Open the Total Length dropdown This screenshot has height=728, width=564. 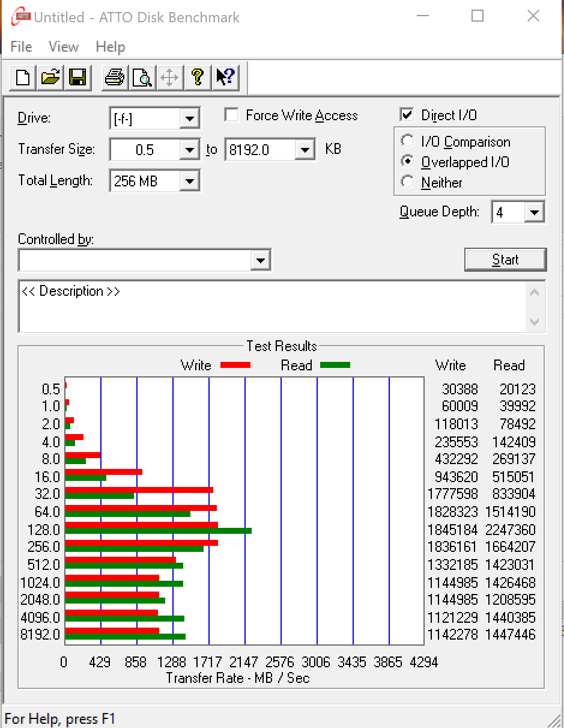click(x=190, y=181)
